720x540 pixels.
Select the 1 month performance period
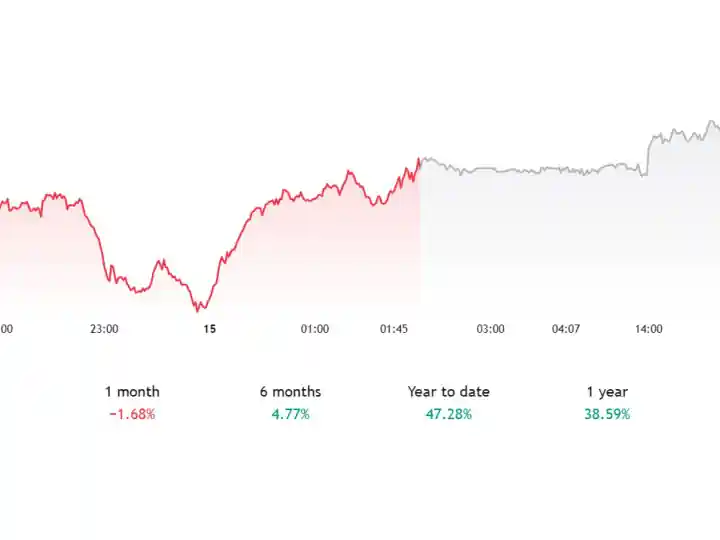click(132, 392)
